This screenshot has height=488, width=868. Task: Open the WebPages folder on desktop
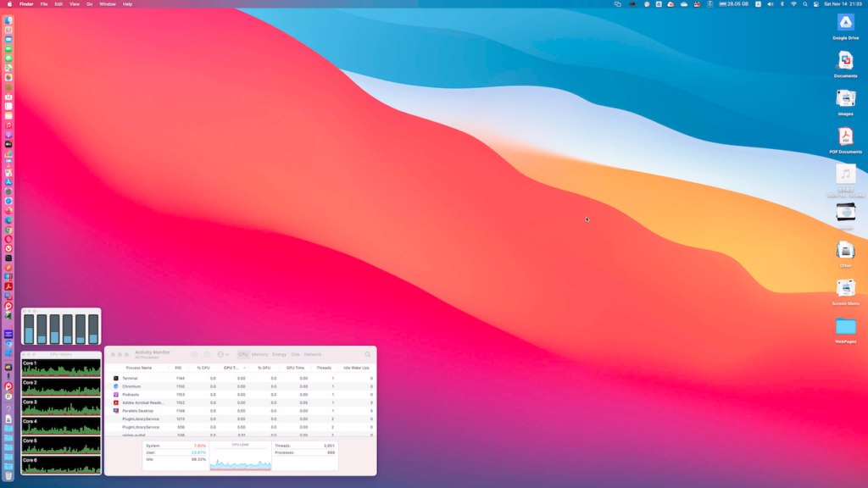point(845,327)
